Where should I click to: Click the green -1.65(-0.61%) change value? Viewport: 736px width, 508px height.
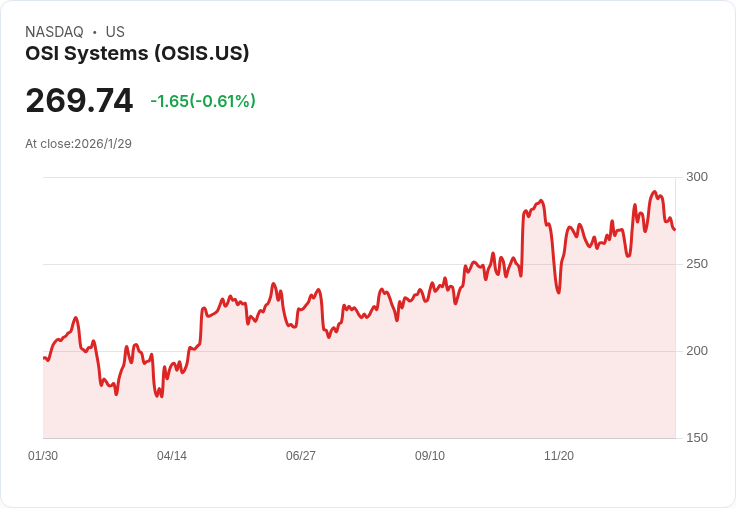point(203,101)
